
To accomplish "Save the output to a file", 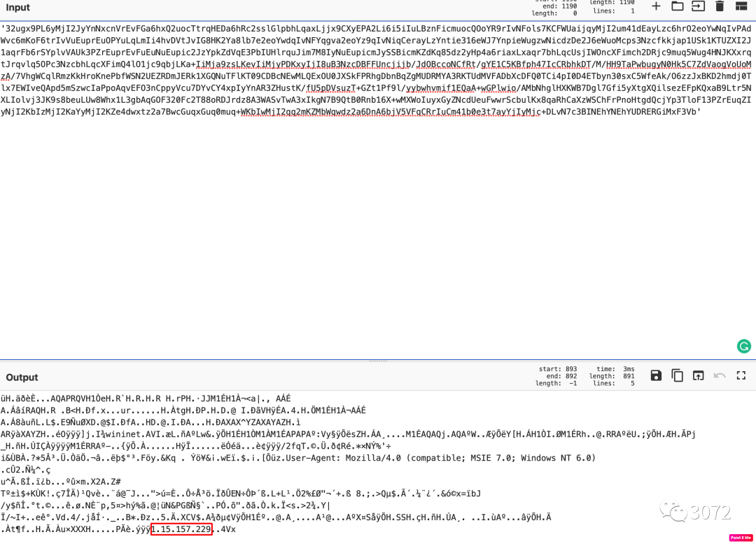I will pyautogui.click(x=656, y=376).
